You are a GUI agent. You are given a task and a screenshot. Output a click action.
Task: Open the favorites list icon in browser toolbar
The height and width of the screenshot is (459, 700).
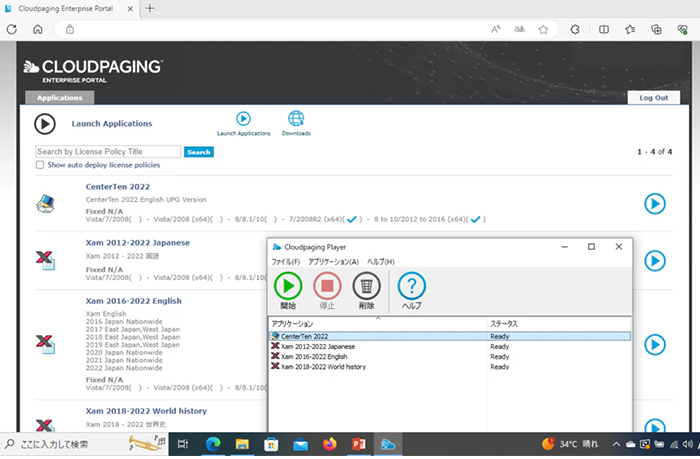630,29
